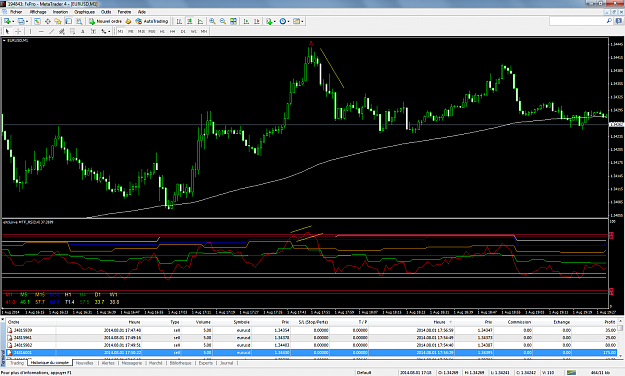
Task: Select the arrows drawing tool
Action: pos(103,31)
